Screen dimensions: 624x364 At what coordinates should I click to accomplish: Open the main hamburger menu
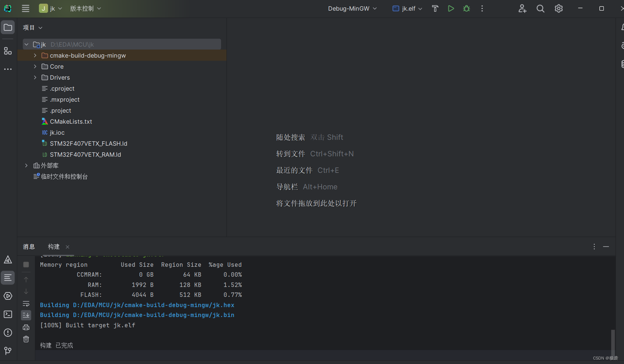click(25, 8)
